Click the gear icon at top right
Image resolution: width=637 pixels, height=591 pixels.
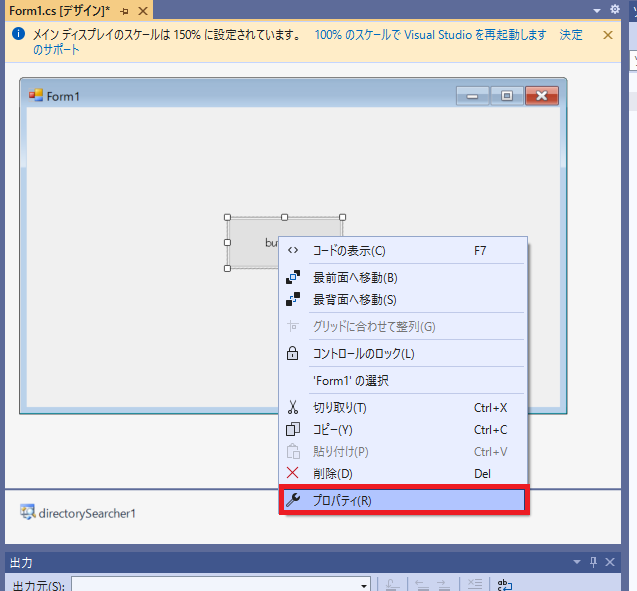pyautogui.click(x=615, y=9)
